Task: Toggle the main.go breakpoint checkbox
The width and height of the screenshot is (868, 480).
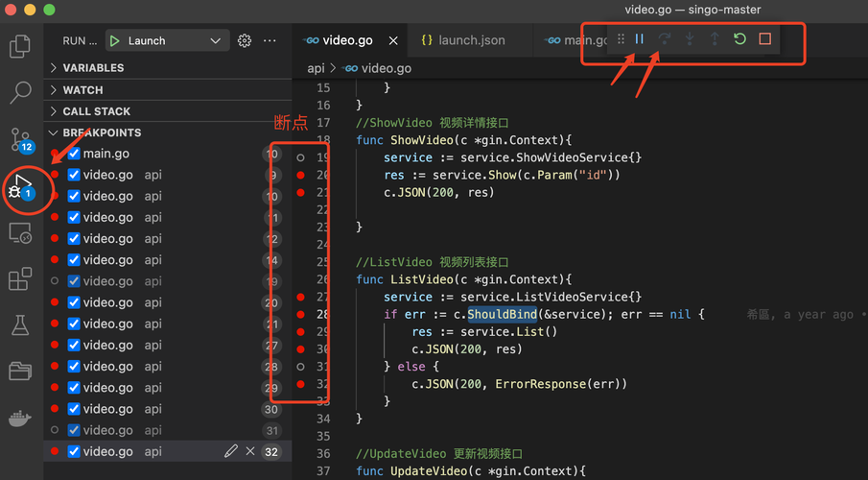Action: tap(74, 154)
